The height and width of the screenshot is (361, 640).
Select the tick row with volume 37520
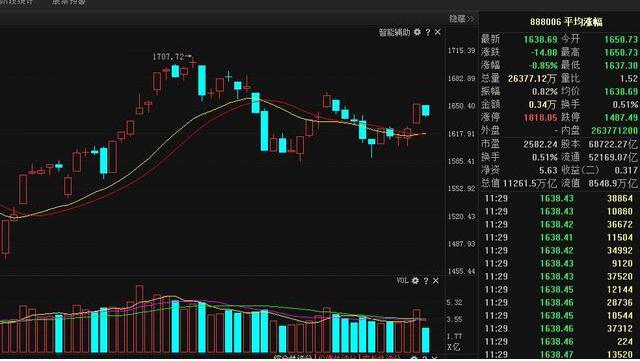[x=559, y=277]
